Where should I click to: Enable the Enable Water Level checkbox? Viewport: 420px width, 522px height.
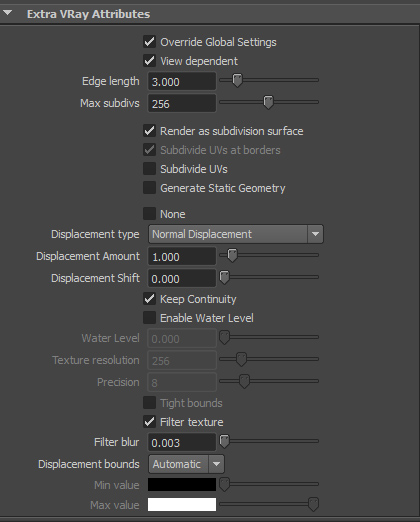pyautogui.click(x=149, y=318)
